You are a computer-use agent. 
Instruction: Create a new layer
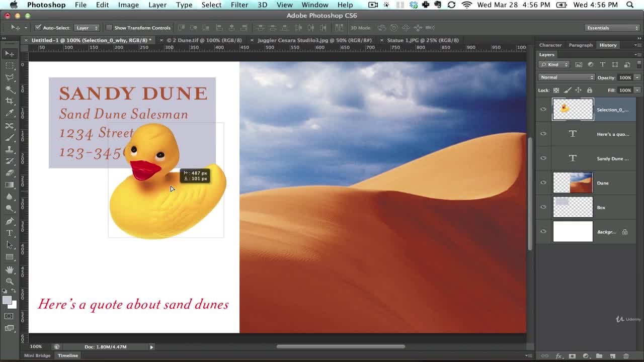click(613, 356)
